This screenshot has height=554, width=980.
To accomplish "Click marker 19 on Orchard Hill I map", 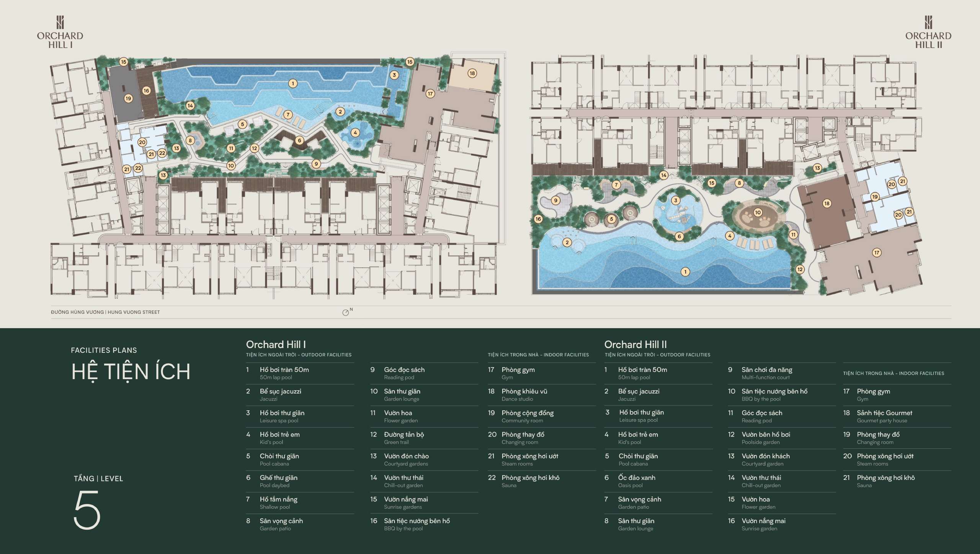I will point(128,98).
